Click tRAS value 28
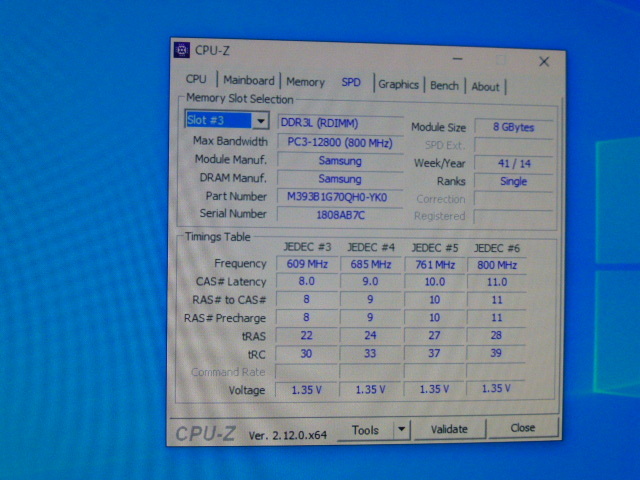 tap(496, 335)
